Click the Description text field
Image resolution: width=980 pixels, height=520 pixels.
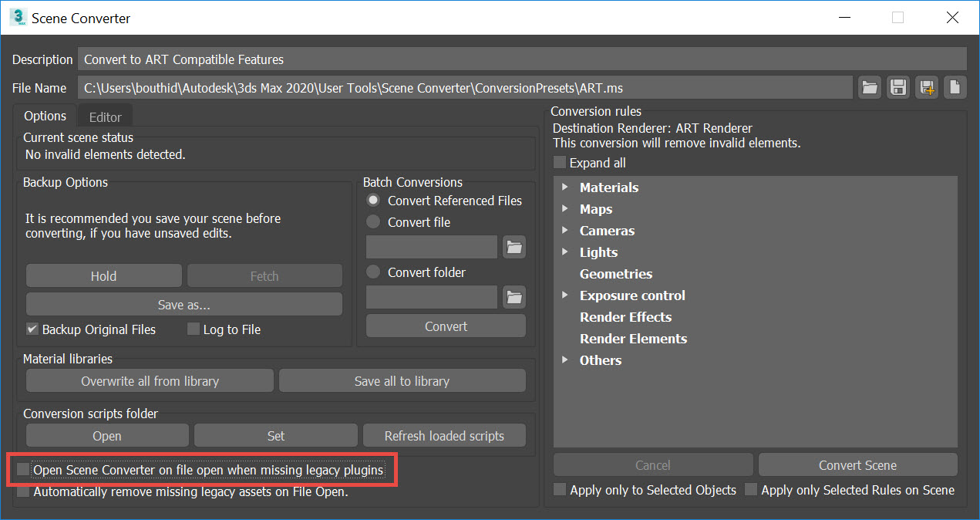[521, 59]
